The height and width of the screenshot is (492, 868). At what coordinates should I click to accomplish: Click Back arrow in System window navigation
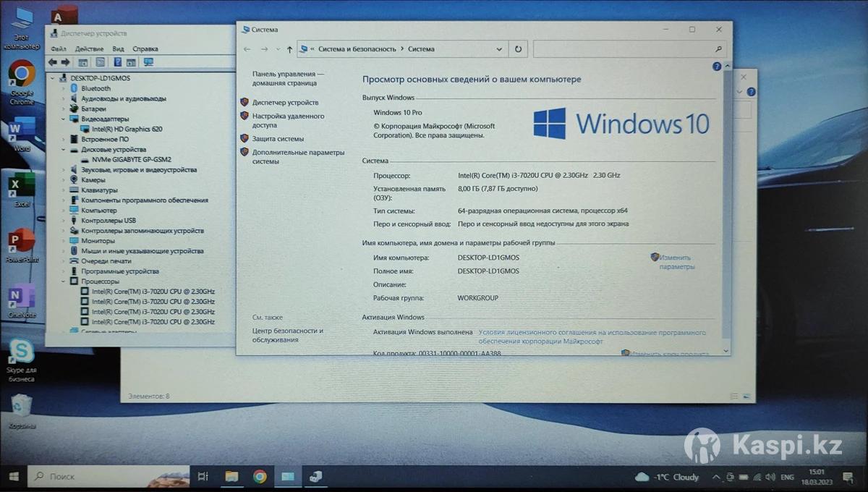pos(247,49)
